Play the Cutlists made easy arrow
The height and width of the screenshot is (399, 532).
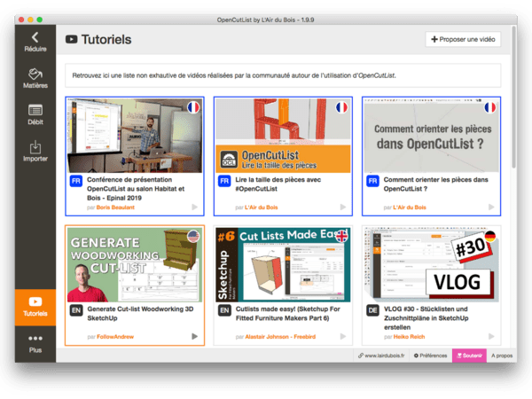coord(343,336)
